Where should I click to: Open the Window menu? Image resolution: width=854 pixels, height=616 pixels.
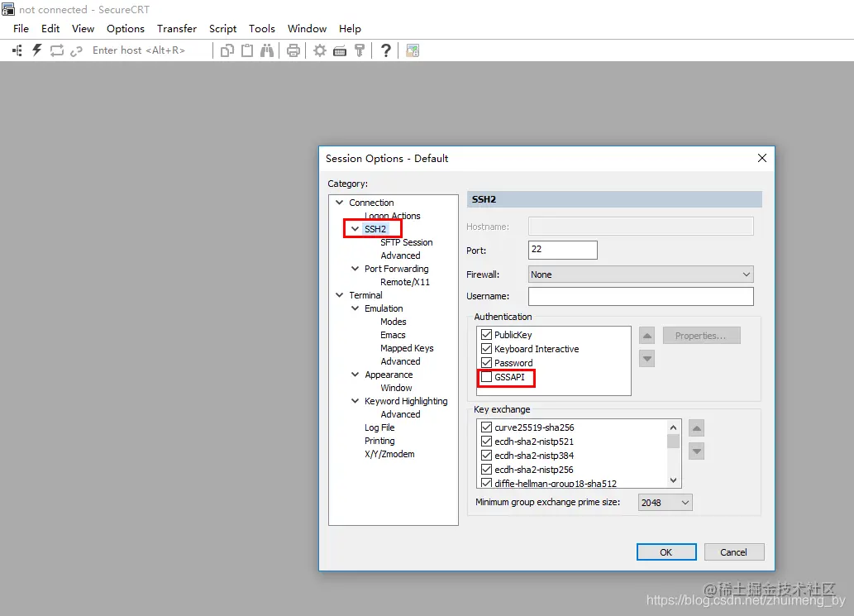pyautogui.click(x=307, y=28)
